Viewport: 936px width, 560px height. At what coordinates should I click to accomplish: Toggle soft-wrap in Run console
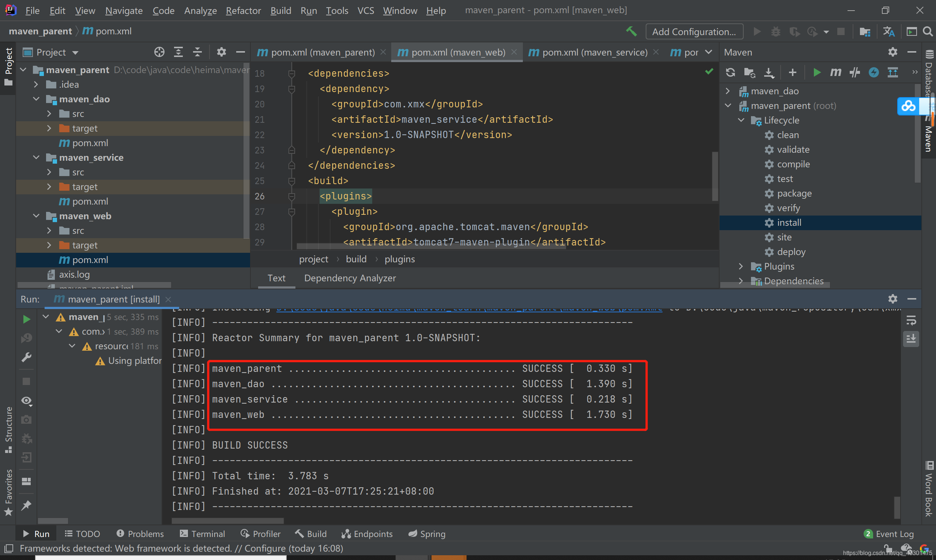click(911, 321)
